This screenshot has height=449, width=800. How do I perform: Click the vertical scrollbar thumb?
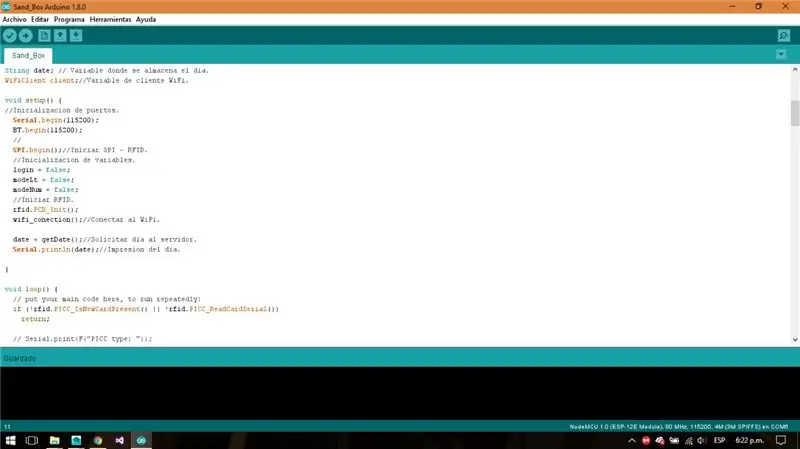click(x=795, y=113)
